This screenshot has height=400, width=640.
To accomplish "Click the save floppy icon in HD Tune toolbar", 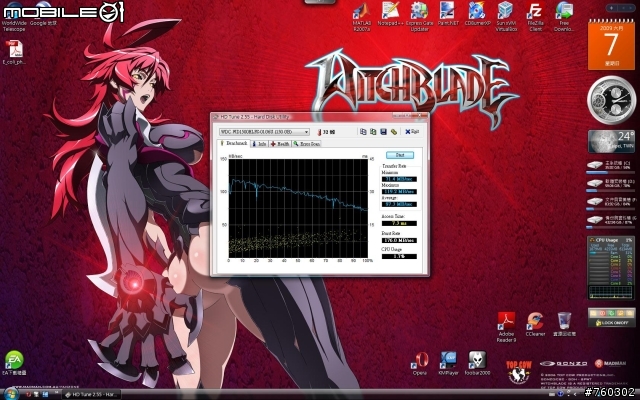I will [383, 131].
